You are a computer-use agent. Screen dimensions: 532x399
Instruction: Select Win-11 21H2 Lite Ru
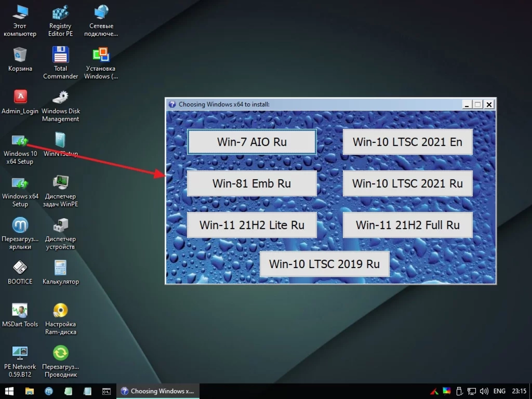[x=252, y=225]
